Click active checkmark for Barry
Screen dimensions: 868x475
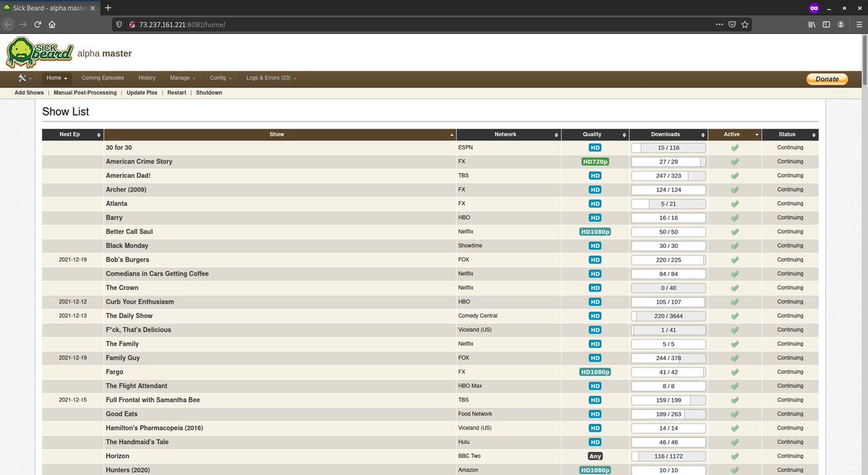pyautogui.click(x=735, y=218)
